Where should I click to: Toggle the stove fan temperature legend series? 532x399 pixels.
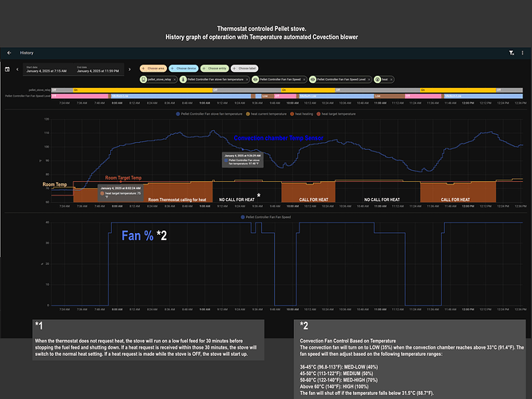(209, 114)
